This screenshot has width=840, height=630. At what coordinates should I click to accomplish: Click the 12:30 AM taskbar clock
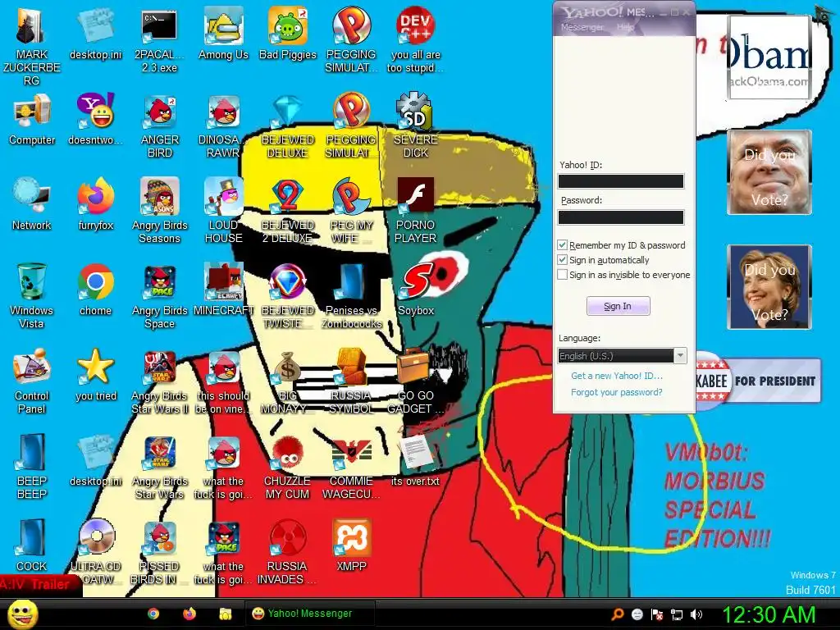(769, 614)
